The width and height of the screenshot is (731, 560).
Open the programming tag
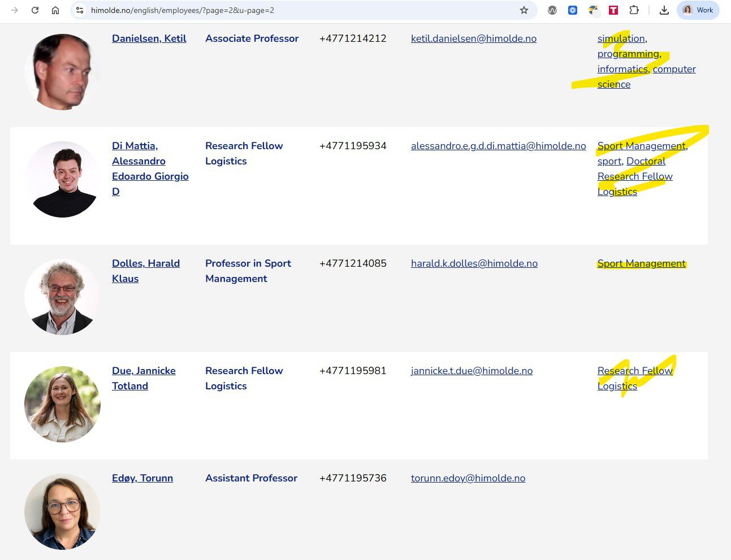628,54
